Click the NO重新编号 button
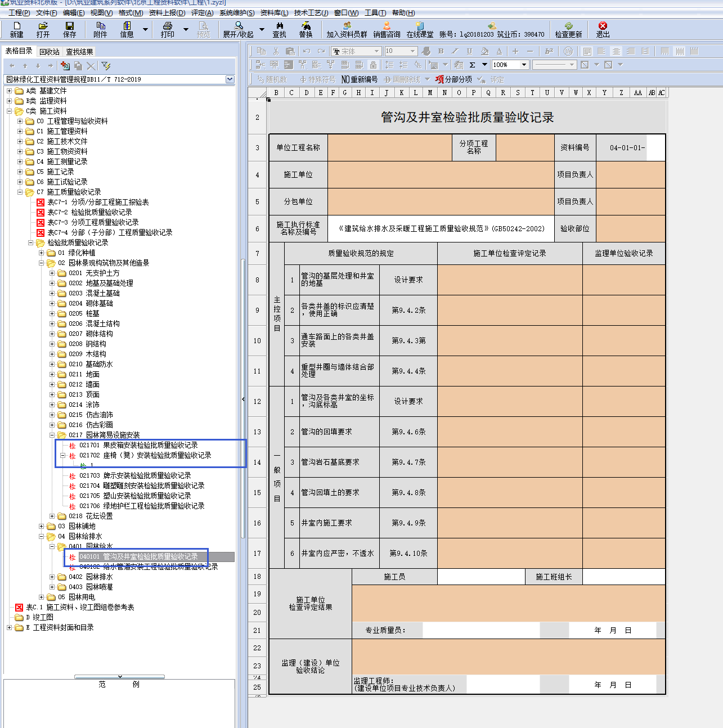Viewport: 723px width, 728px height. click(x=360, y=79)
